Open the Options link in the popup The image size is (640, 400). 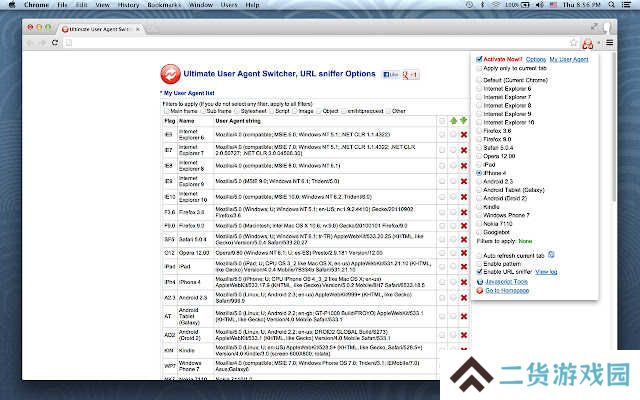tap(536, 60)
